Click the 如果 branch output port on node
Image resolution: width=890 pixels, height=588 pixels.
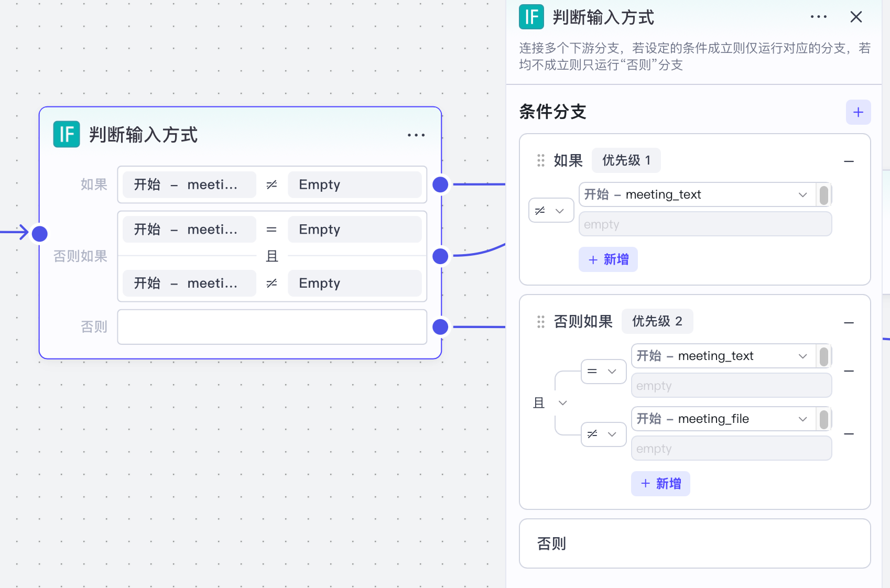tap(440, 184)
